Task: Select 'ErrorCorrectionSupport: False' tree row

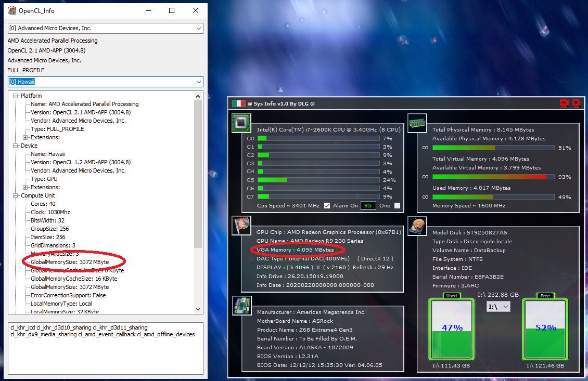Action: coord(68,295)
